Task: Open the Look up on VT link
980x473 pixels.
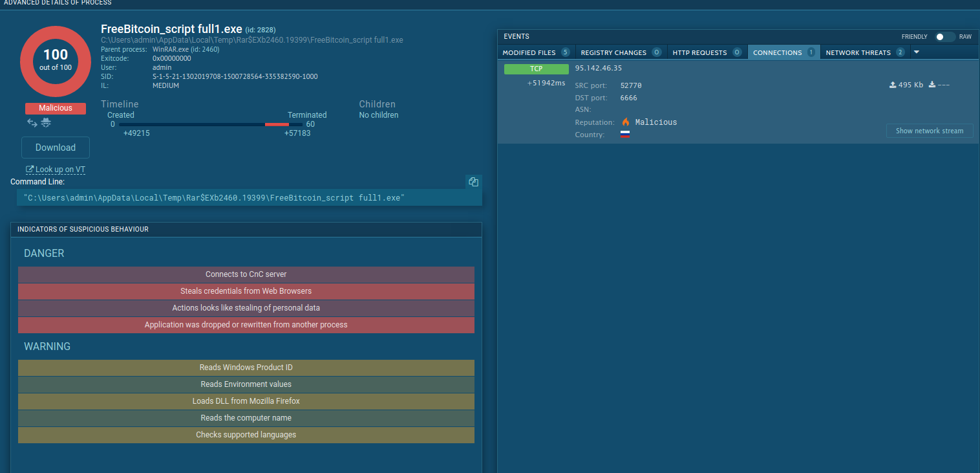Action: 56,170
